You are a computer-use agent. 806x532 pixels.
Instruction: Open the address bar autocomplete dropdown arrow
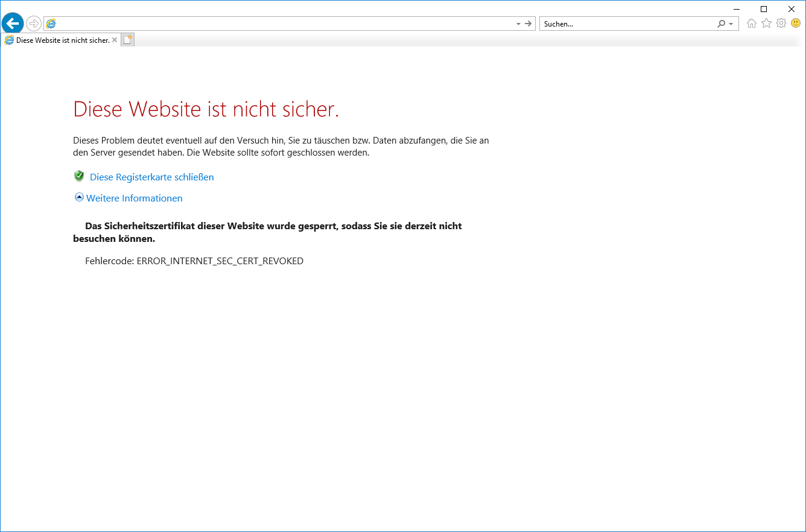pos(518,24)
